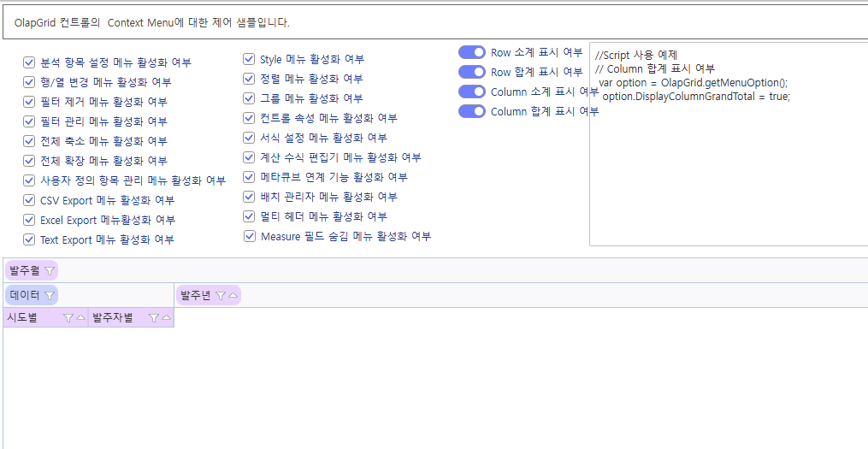Uncheck Excel Export 메뉴활성화 checkbox
The height and width of the screenshot is (449, 868).
(x=29, y=220)
